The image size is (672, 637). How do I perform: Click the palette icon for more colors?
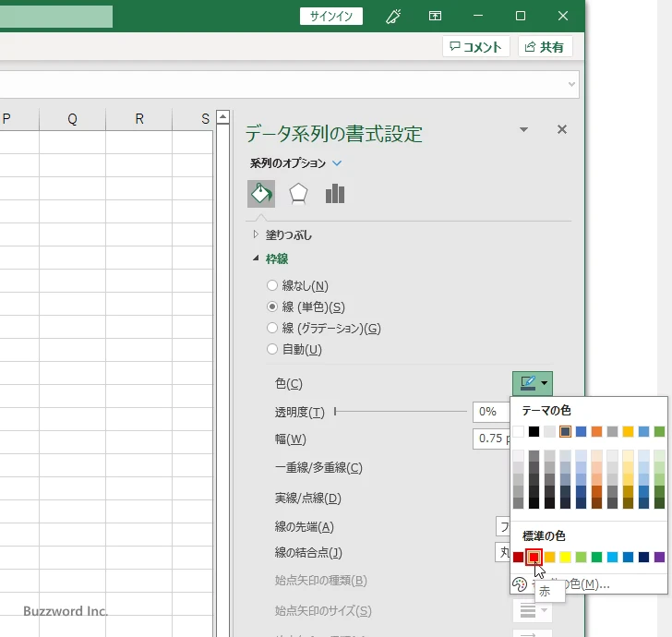coord(520,584)
